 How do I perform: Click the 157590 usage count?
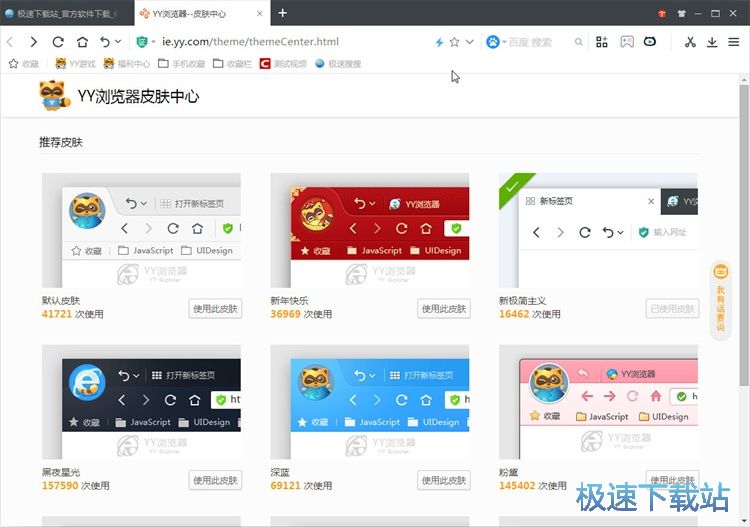click(x=60, y=486)
